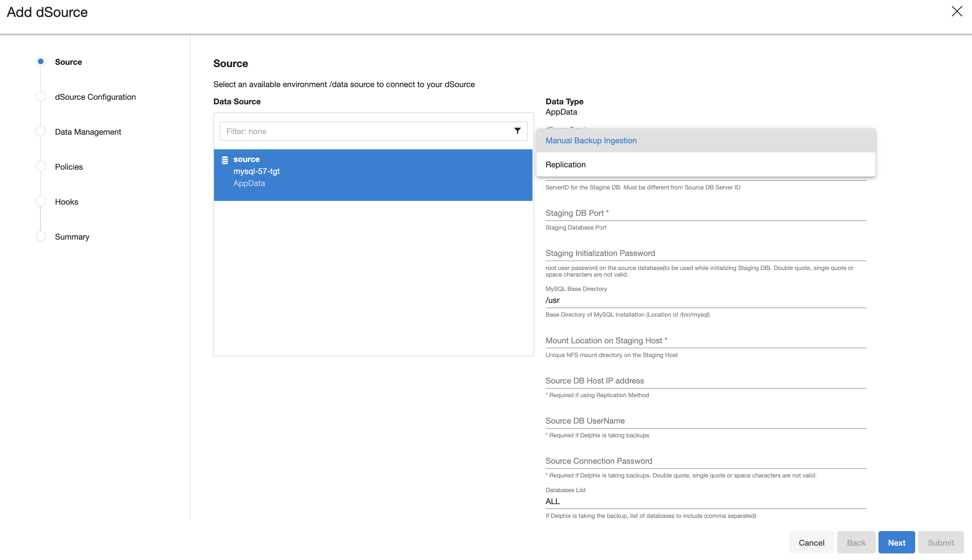This screenshot has width=972, height=560.
Task: Open the Filter: none data source box
Action: point(366,131)
